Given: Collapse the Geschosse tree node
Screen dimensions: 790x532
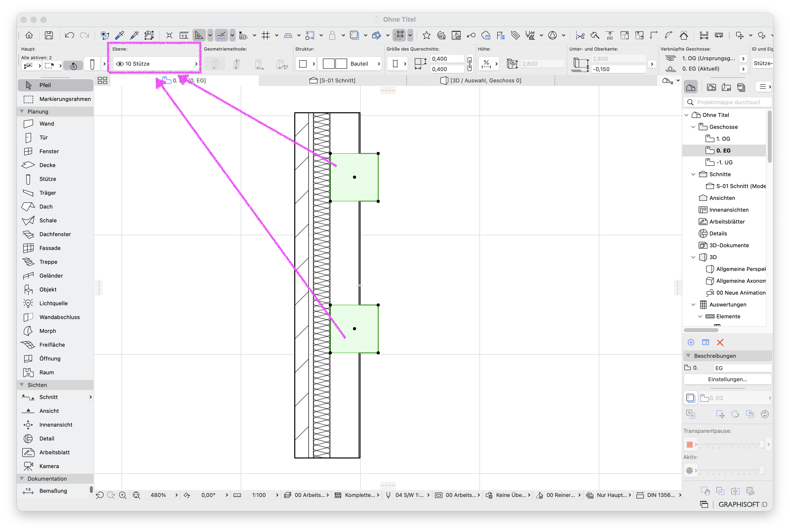Looking at the screenshot, I should tap(693, 127).
